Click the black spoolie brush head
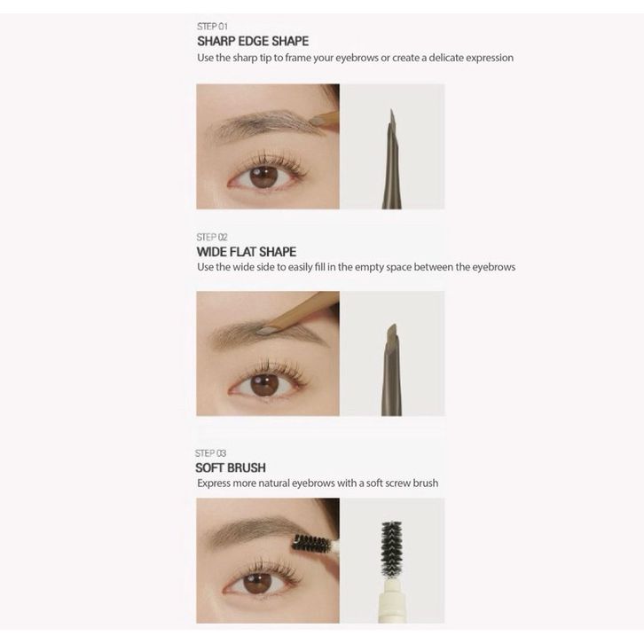The height and width of the screenshot is (644, 644). 391,548
